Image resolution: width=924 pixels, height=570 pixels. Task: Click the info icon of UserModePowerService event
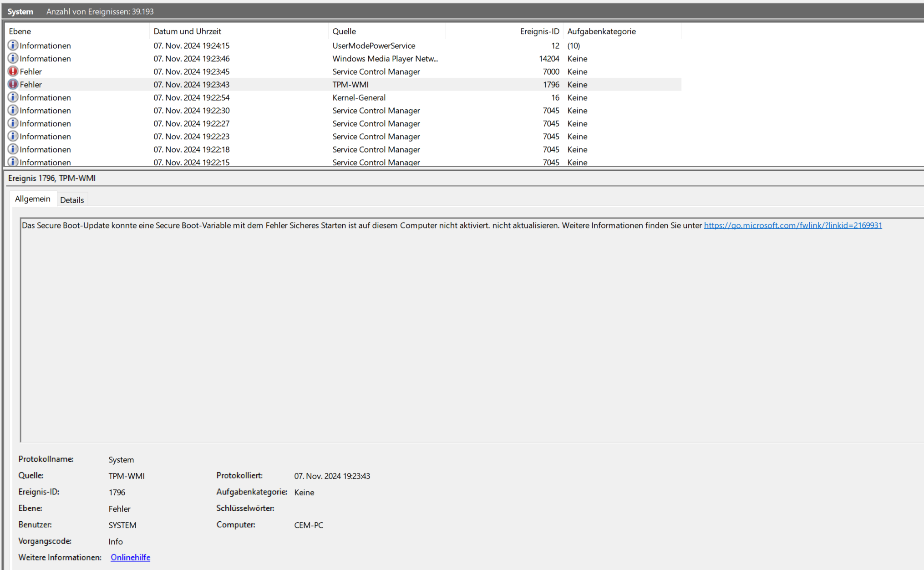pos(13,46)
